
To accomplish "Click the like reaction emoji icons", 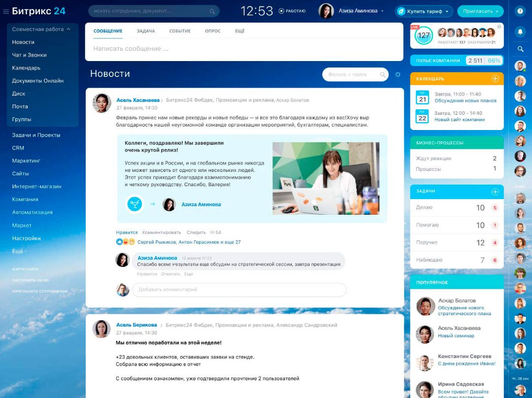I will click(x=126, y=242).
